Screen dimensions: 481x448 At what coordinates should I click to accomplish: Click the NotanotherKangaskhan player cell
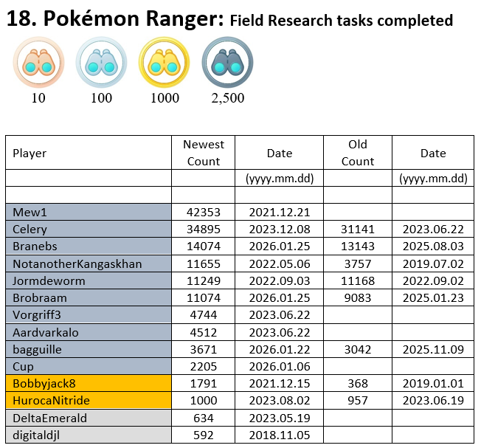pyautogui.click(x=77, y=263)
